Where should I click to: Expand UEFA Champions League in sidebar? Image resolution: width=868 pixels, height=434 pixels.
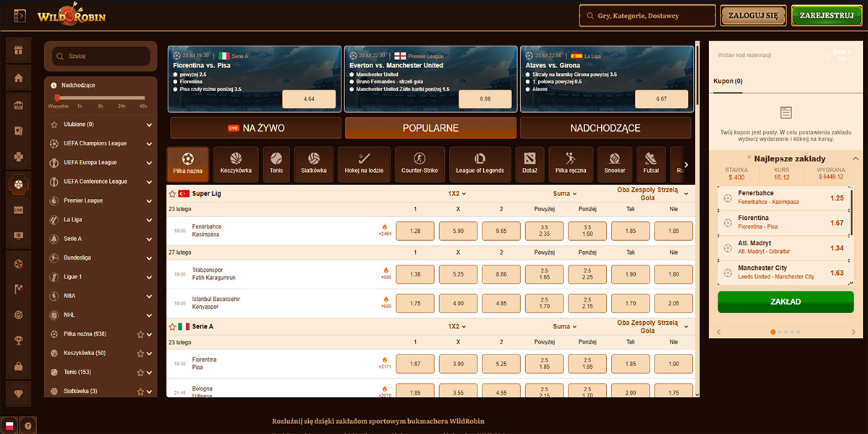pos(149,143)
